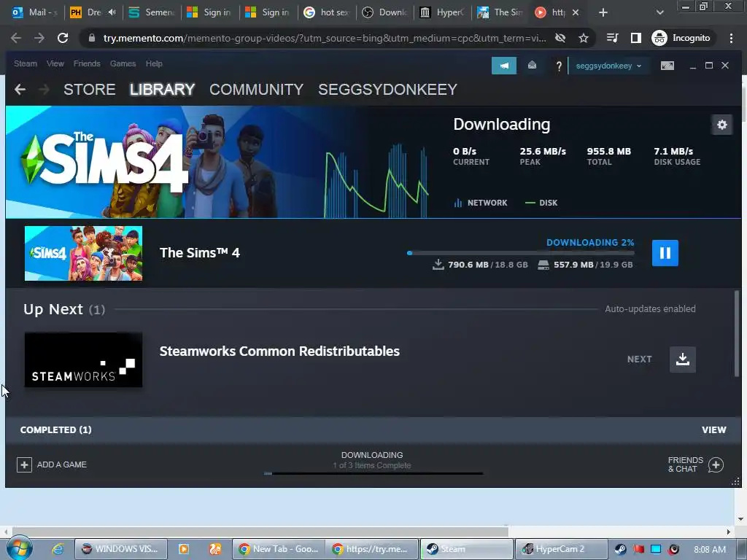The width and height of the screenshot is (747, 560).
Task: Click The Sims 4 download progress bar
Action: (521, 253)
